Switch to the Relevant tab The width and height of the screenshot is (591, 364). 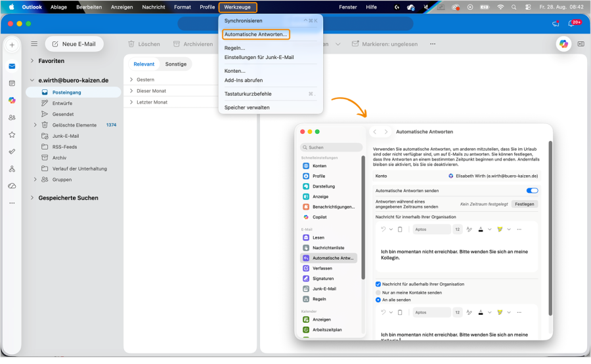click(144, 64)
